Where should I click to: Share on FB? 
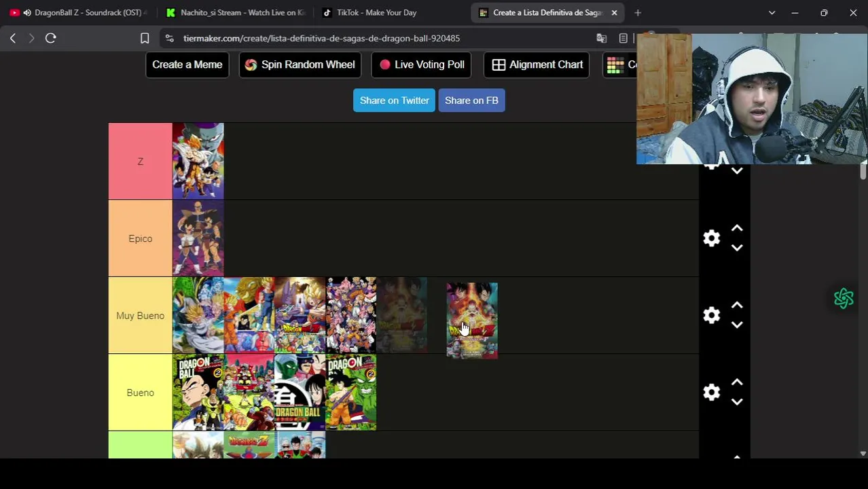[471, 101]
